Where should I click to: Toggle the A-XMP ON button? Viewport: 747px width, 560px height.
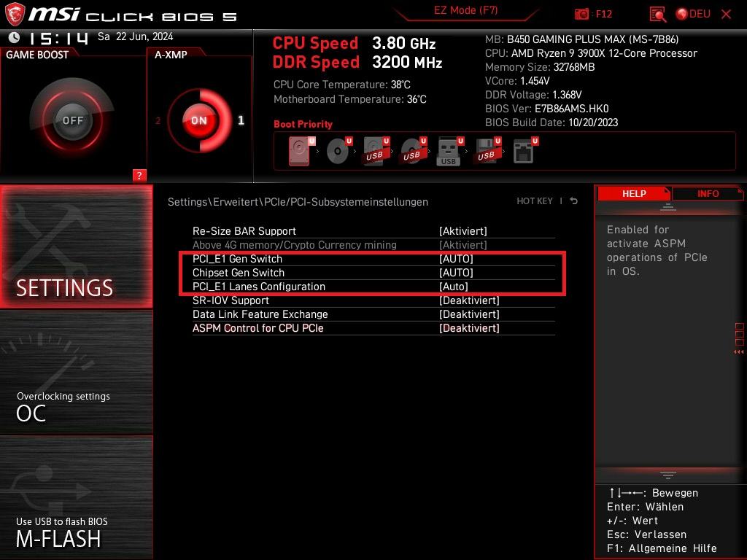[198, 120]
